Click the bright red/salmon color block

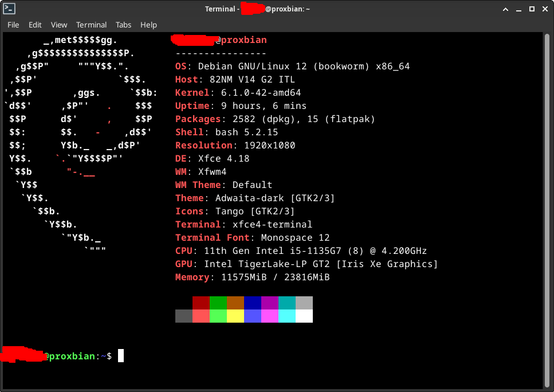pos(201,316)
